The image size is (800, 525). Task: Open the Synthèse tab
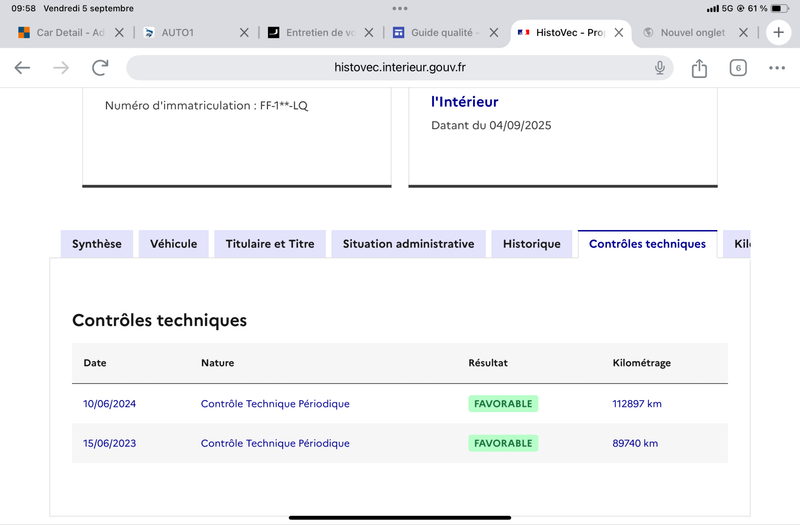click(x=97, y=244)
